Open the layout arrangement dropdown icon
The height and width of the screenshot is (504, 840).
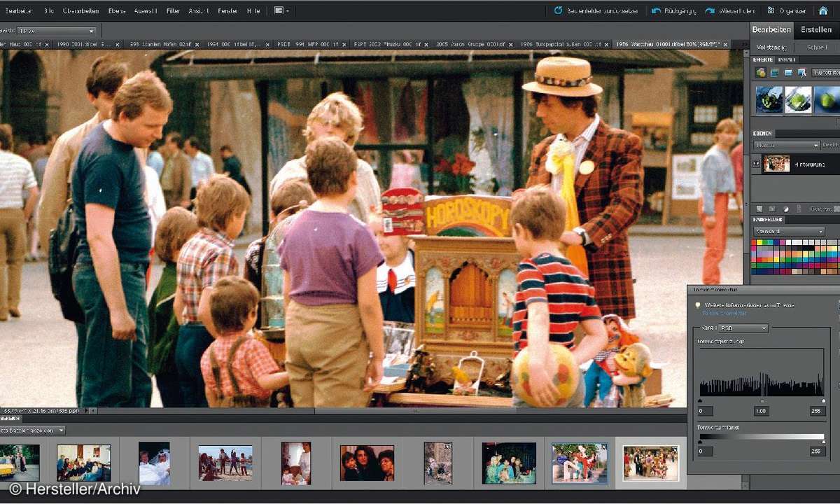click(281, 10)
